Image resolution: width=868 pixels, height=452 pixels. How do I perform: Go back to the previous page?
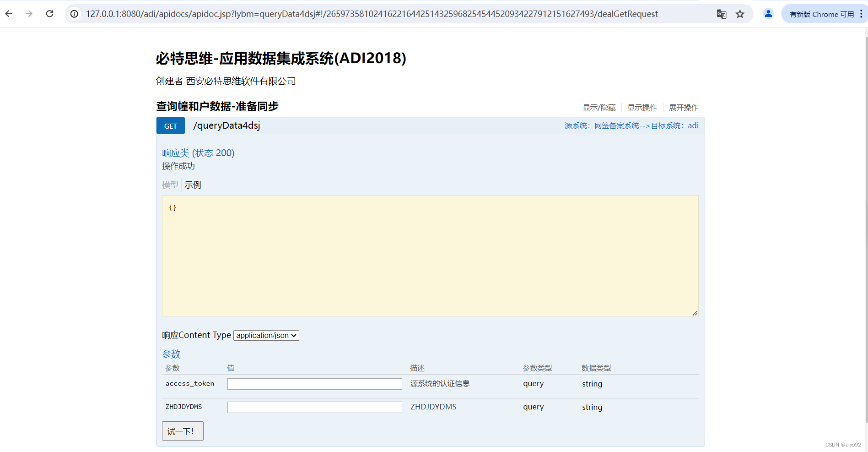pyautogui.click(x=9, y=14)
